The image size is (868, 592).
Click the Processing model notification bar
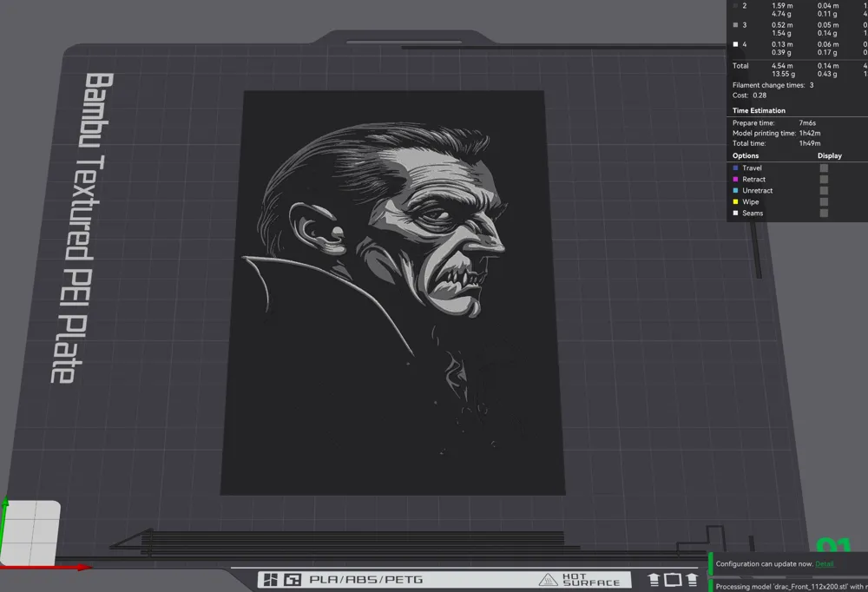point(788,585)
